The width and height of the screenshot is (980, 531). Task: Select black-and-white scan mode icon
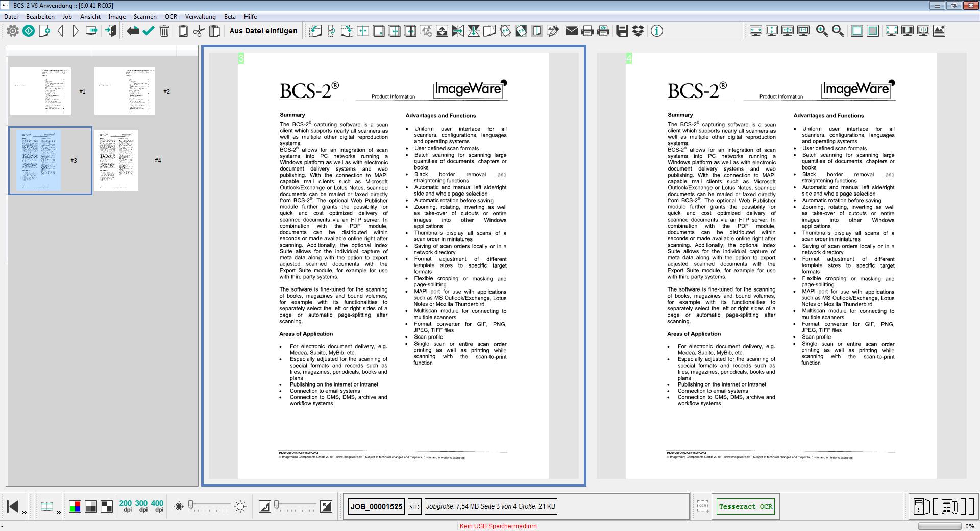pyautogui.click(x=107, y=506)
